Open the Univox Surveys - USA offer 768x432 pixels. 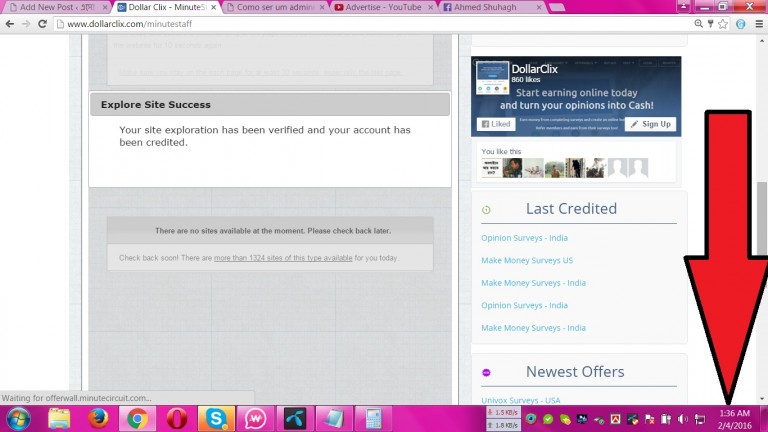[x=520, y=400]
